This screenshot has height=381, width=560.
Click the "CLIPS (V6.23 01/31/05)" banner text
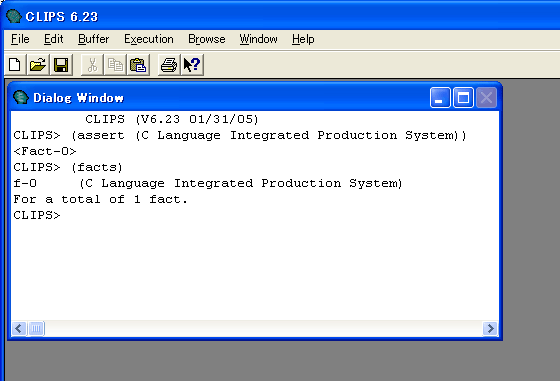pyautogui.click(x=172, y=119)
